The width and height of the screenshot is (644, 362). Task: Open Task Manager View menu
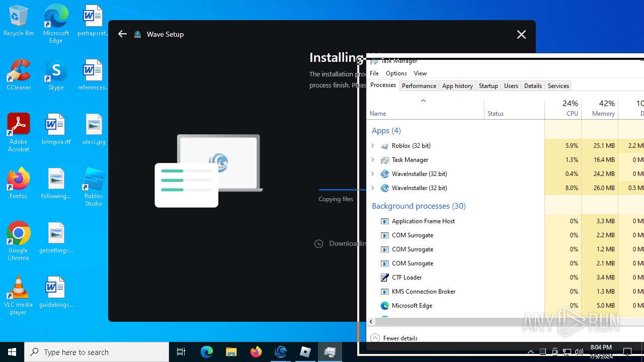pos(420,73)
